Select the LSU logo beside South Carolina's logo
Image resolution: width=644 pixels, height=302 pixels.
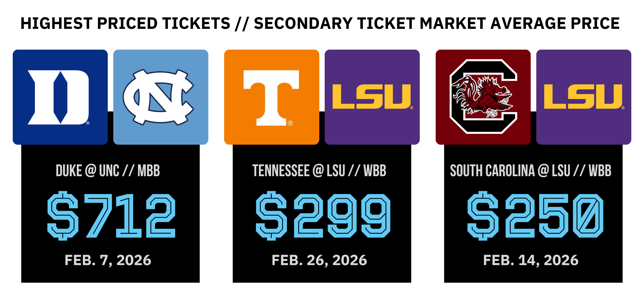(583, 97)
